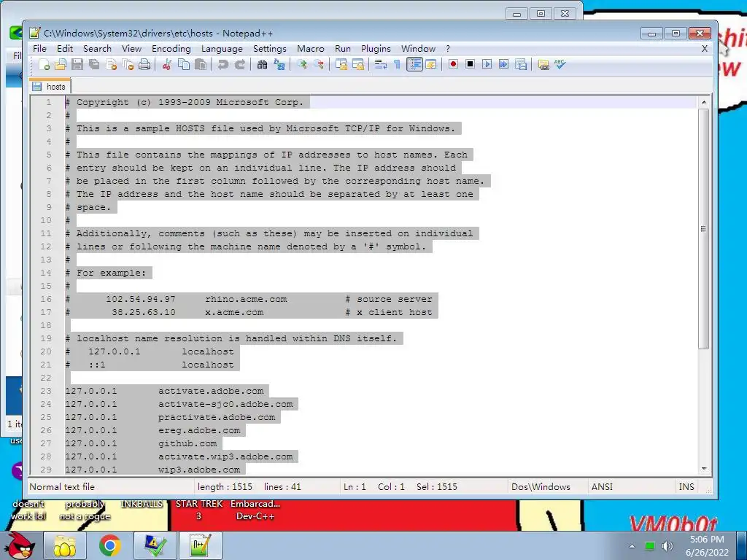747x560 pixels.
Task: Cut the selection with the scissors icon
Action: [x=166, y=64]
